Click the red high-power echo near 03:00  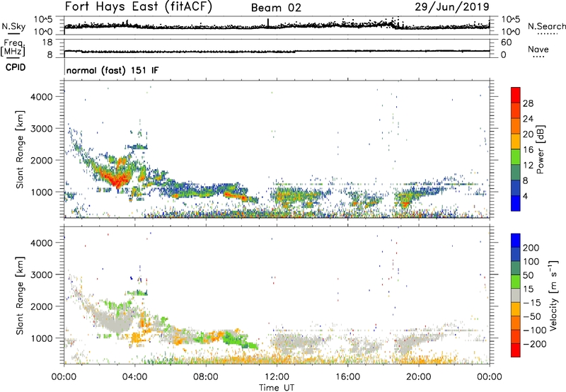[x=116, y=179]
